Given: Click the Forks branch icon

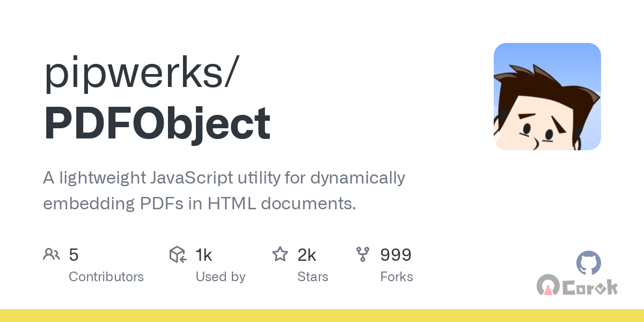Looking at the screenshot, I should [x=363, y=254].
